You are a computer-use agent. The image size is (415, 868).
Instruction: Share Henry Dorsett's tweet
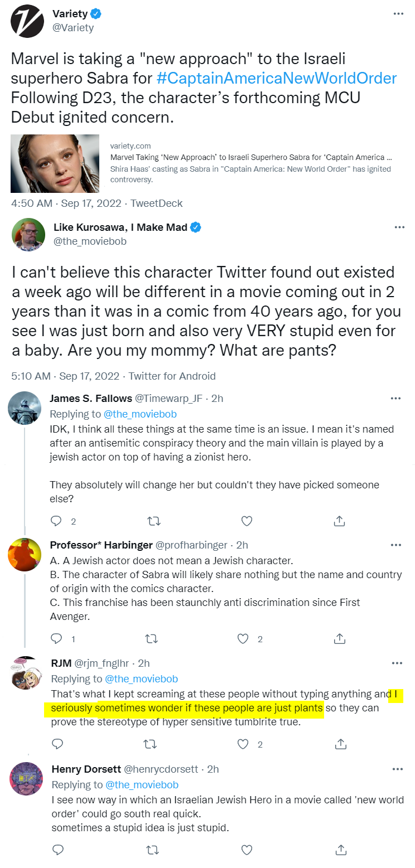(x=339, y=850)
